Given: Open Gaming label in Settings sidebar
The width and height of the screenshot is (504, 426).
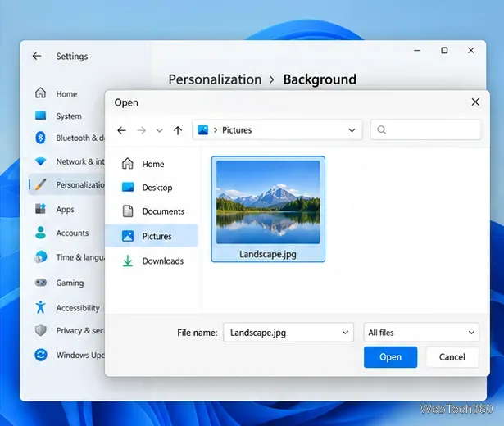Looking at the screenshot, I should tap(70, 283).
